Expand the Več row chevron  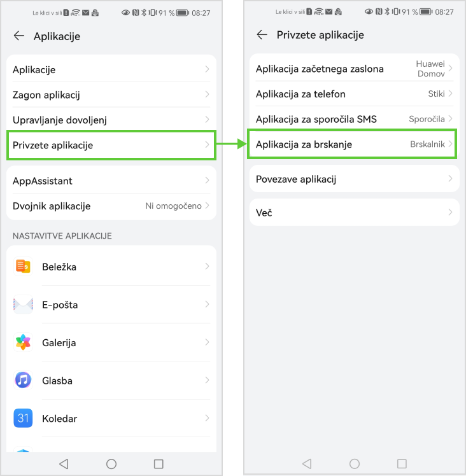(x=450, y=212)
